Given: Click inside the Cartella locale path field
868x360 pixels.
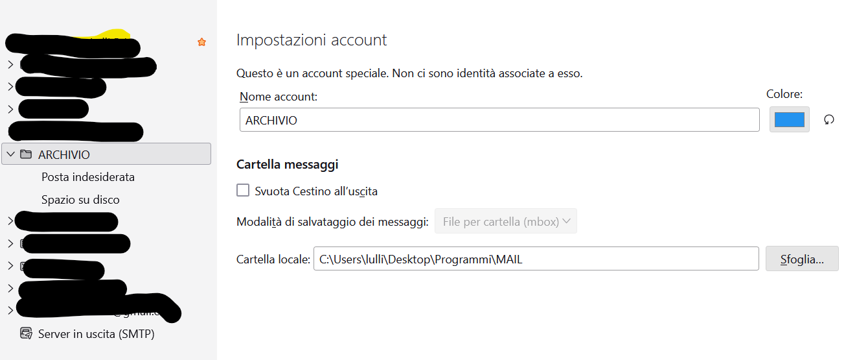Looking at the screenshot, I should point(535,259).
